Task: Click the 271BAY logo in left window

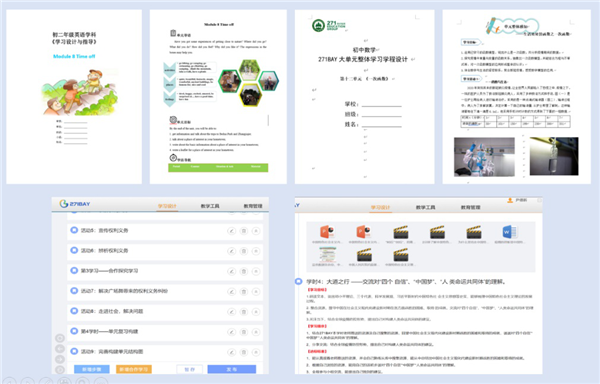Action: tap(75, 204)
